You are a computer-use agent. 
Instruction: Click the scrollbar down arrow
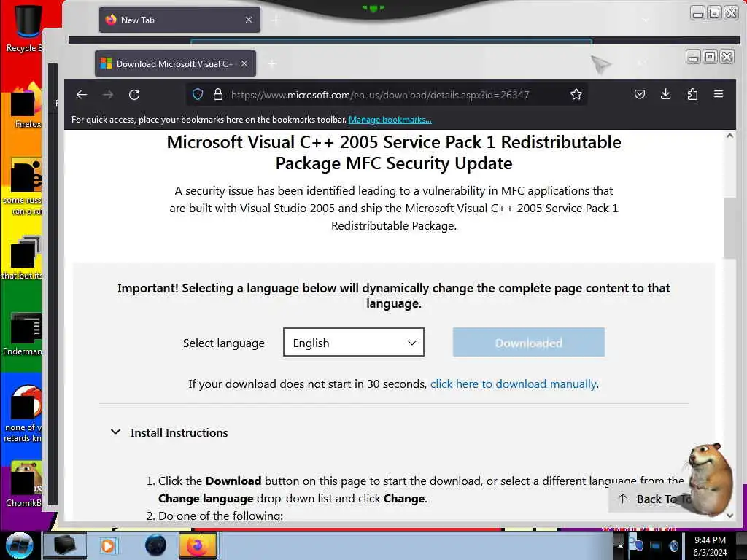tap(729, 516)
